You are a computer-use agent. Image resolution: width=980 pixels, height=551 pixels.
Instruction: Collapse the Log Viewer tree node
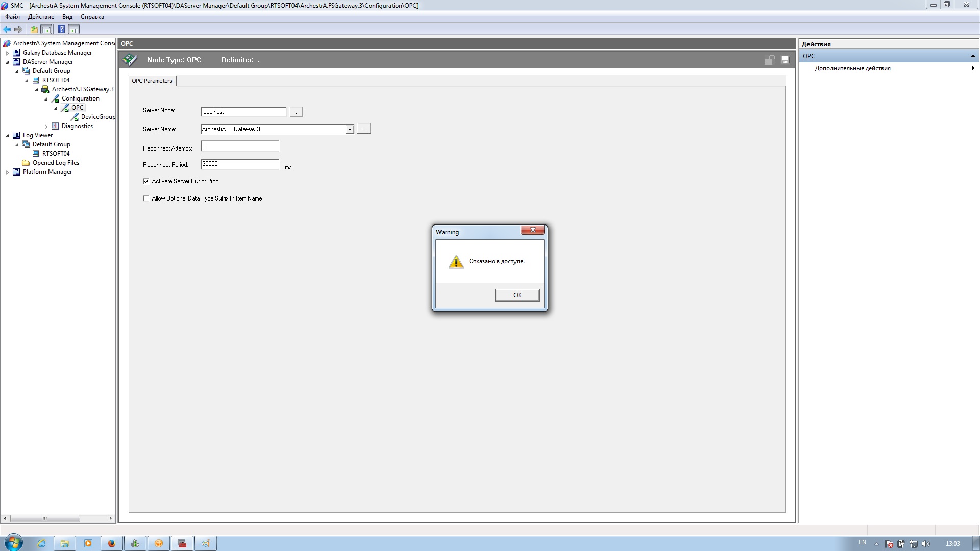7,135
